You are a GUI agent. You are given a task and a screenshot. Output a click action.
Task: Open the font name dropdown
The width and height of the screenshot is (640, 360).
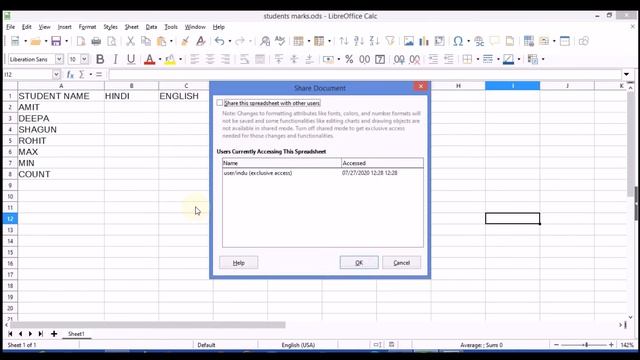tap(59, 59)
